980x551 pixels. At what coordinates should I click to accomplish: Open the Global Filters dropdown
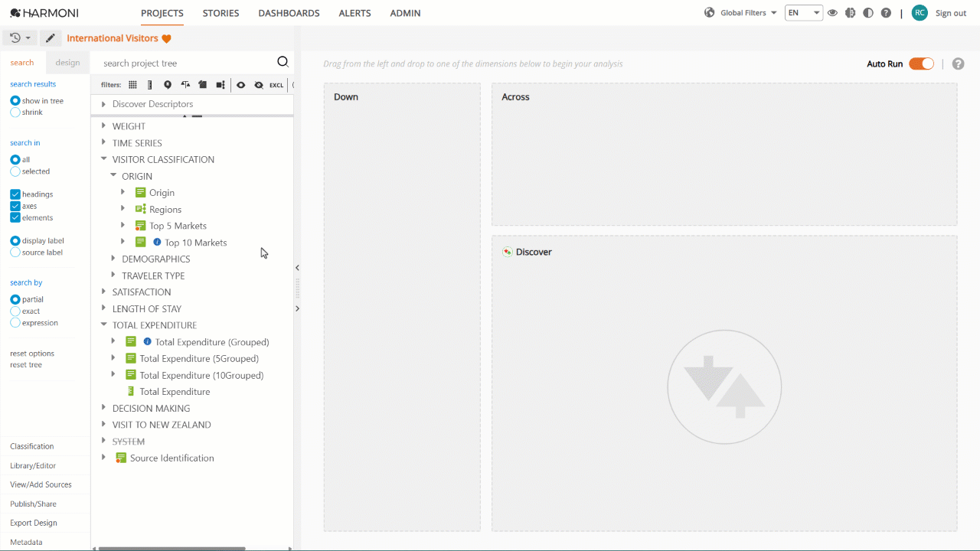tap(748, 13)
